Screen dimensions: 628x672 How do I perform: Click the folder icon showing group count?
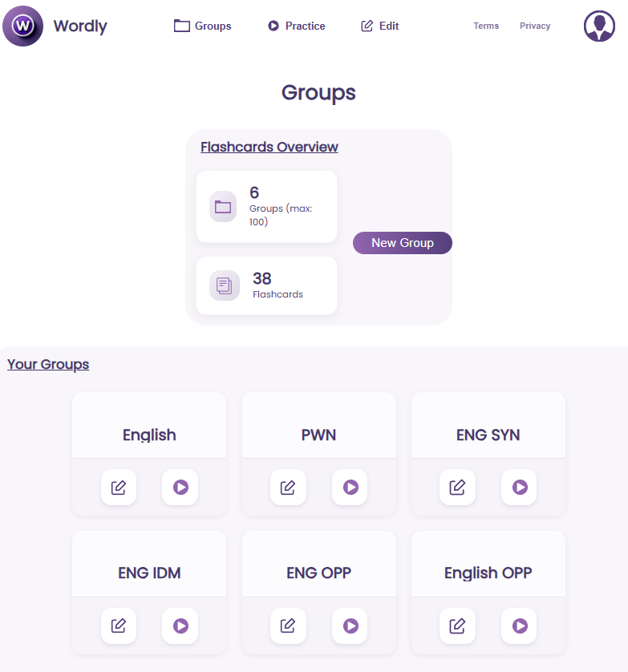223,206
